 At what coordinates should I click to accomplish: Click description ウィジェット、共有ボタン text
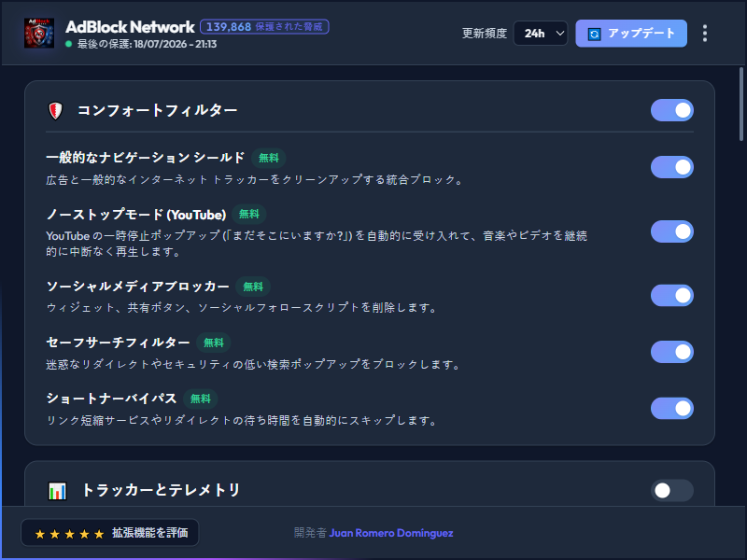(x=242, y=308)
